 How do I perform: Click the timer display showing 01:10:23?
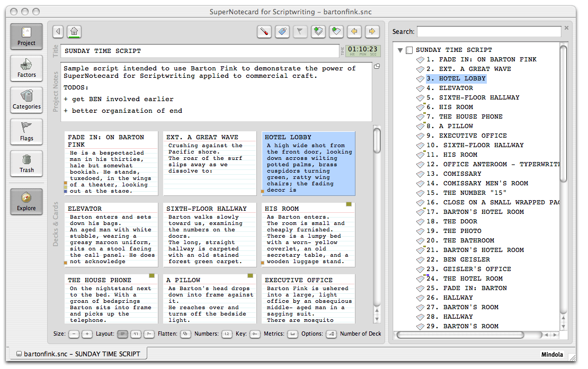pyautogui.click(x=362, y=51)
